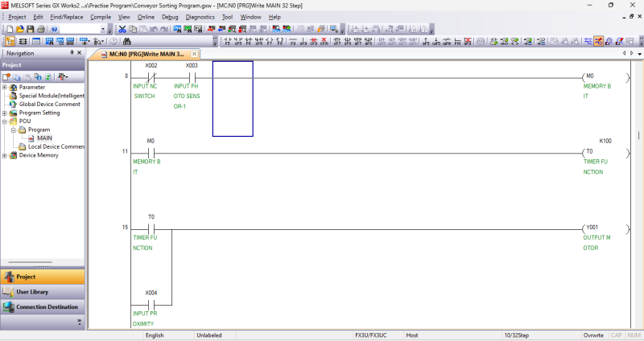Click the Print icon in toolbar
Image resolution: width=644 pixels, height=341 pixels.
tap(43, 29)
